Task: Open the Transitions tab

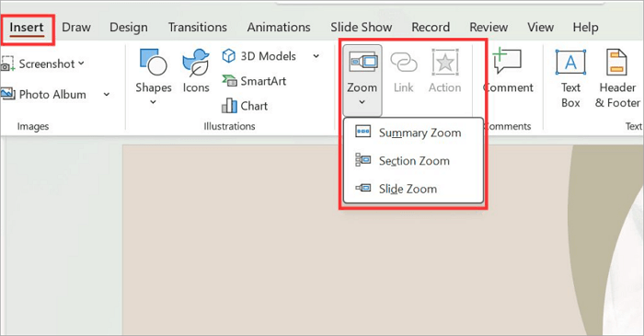Action: [198, 28]
